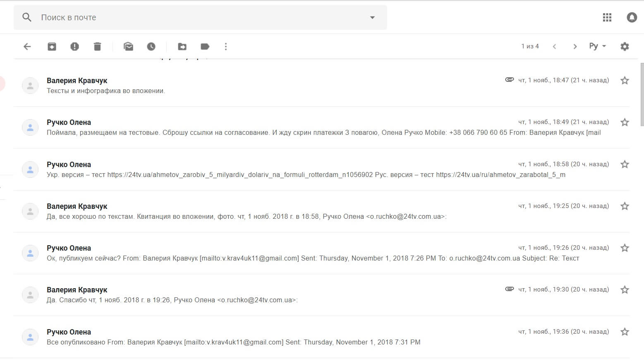Expand search options dropdown arrow
The width and height of the screenshot is (644, 361).
coord(372,17)
